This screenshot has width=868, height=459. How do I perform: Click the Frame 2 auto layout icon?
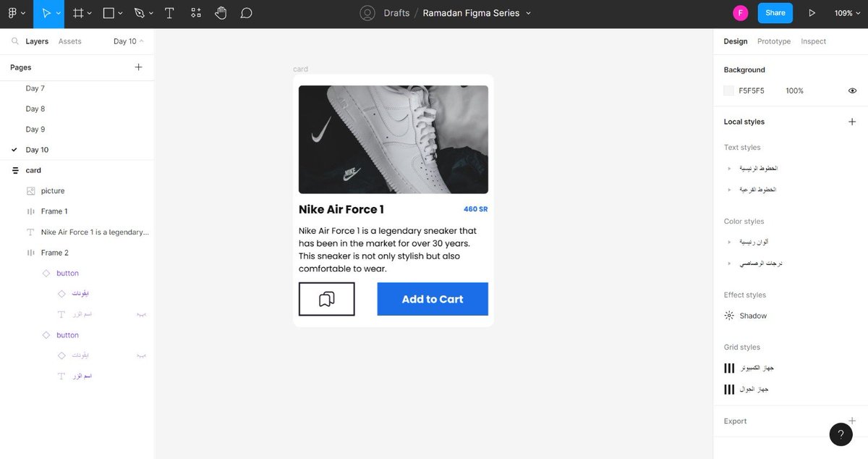30,253
